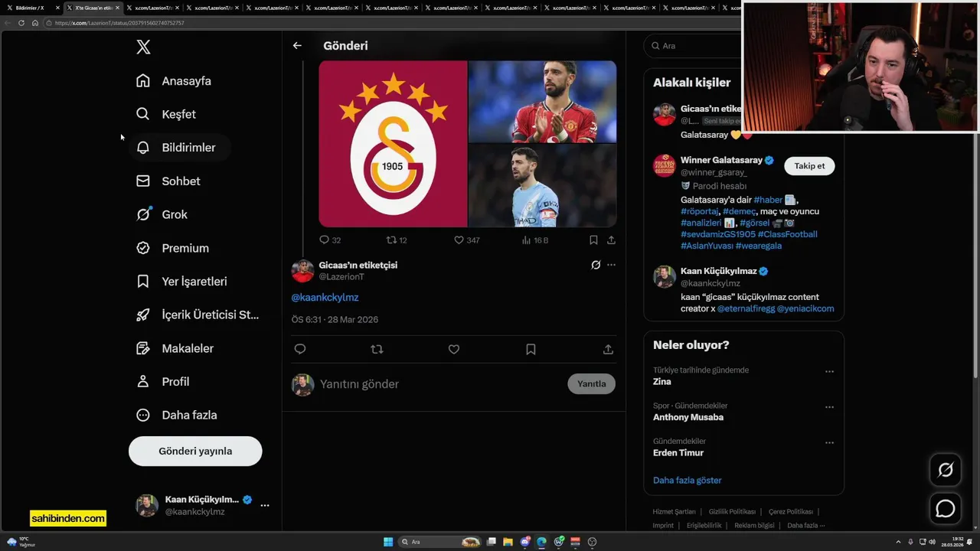Open more options for Anthony Musaba trend
Viewport: 980px width, 551px height.
point(829,407)
